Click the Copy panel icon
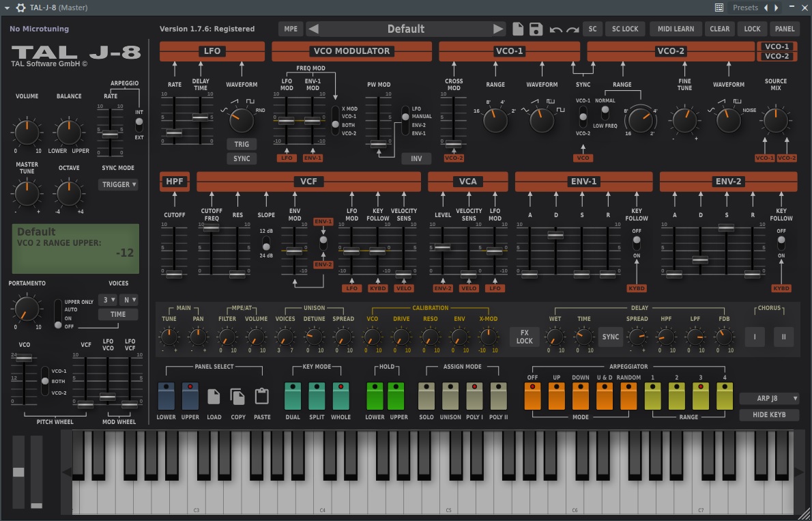 [237, 397]
